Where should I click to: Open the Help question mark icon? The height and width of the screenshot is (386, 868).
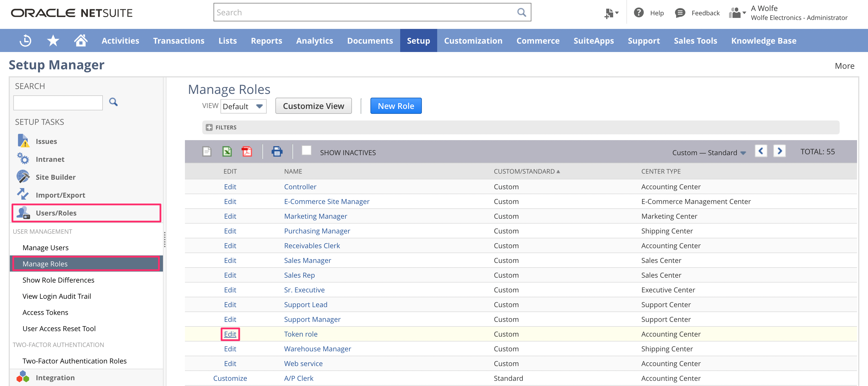[x=639, y=13]
